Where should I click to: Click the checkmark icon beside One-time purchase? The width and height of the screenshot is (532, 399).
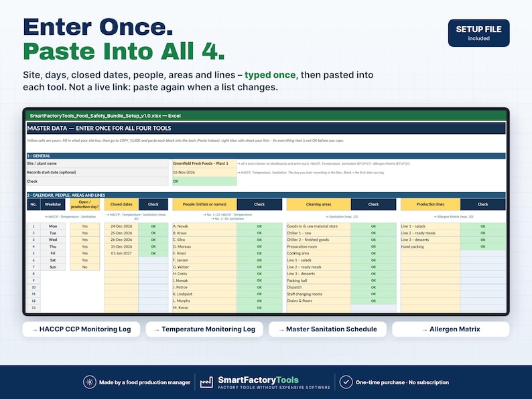click(346, 382)
